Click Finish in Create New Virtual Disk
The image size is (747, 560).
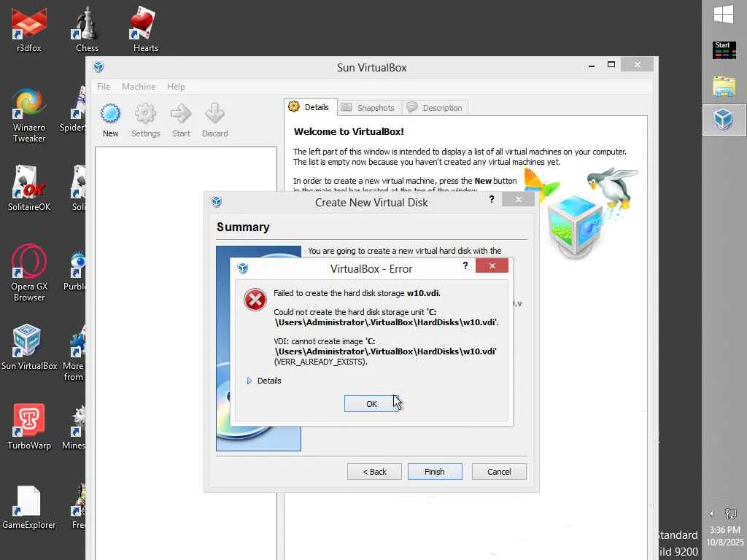pyautogui.click(x=435, y=472)
